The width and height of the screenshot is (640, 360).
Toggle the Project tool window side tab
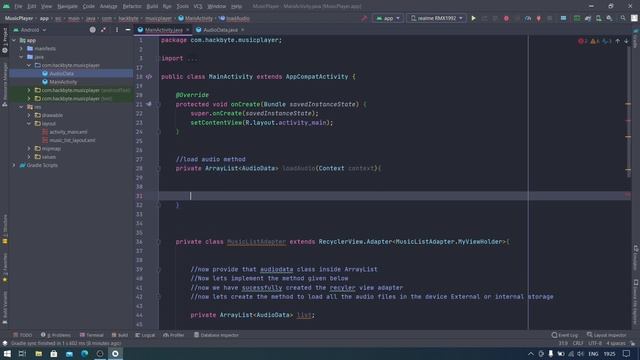point(5,41)
